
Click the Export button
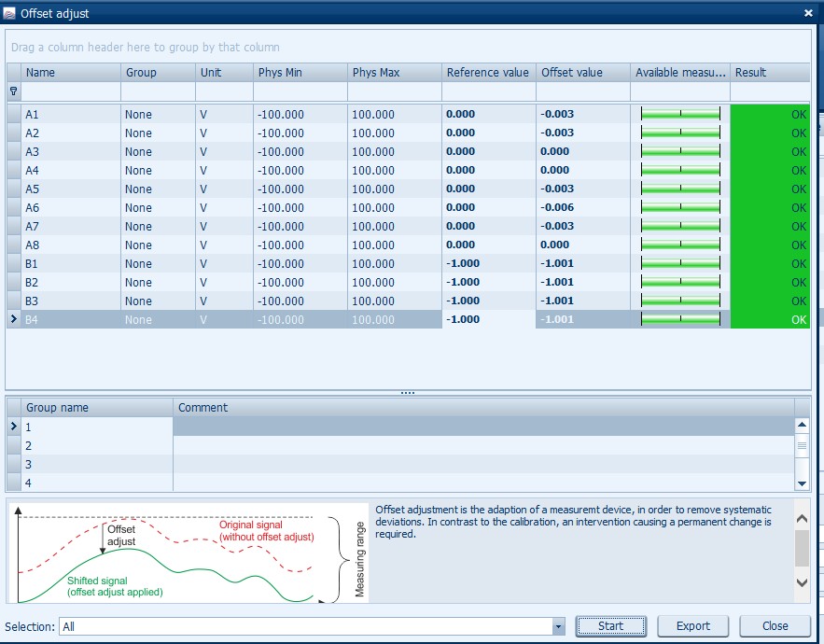(x=692, y=626)
